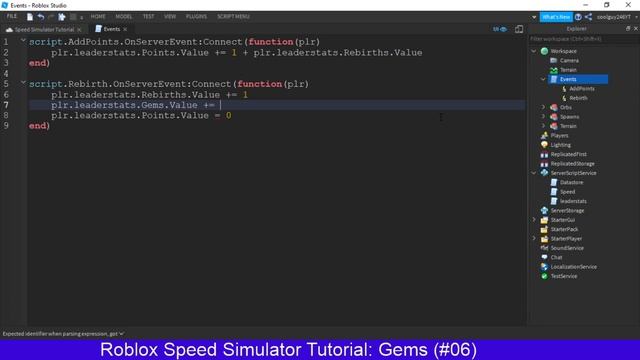
Task: Click the green Terrain icon under Camera
Action: 553,70
